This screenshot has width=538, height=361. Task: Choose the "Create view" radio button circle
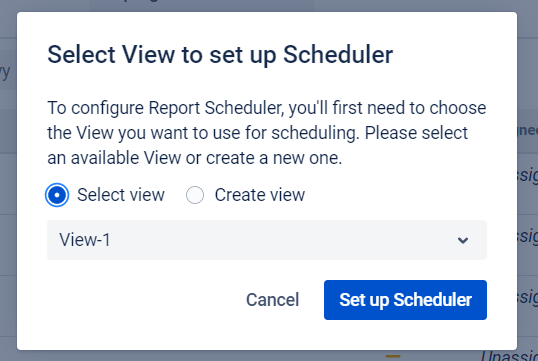click(195, 195)
